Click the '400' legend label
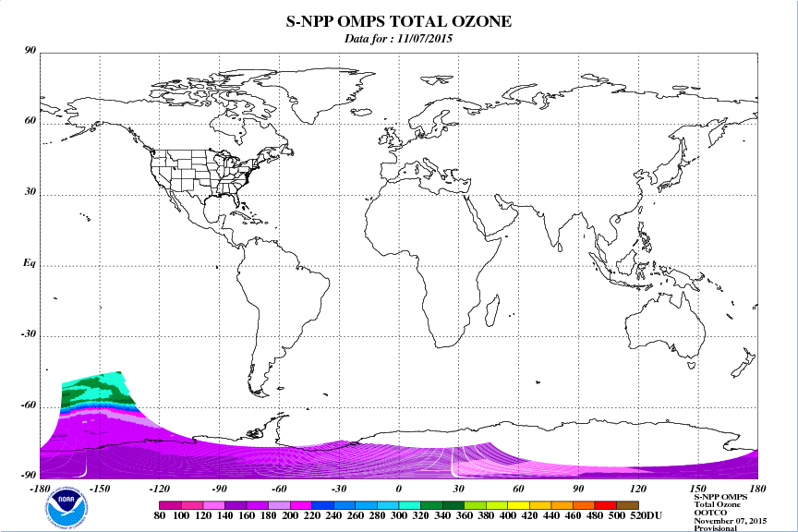Image resolution: width=798 pixels, height=532 pixels. (508, 515)
